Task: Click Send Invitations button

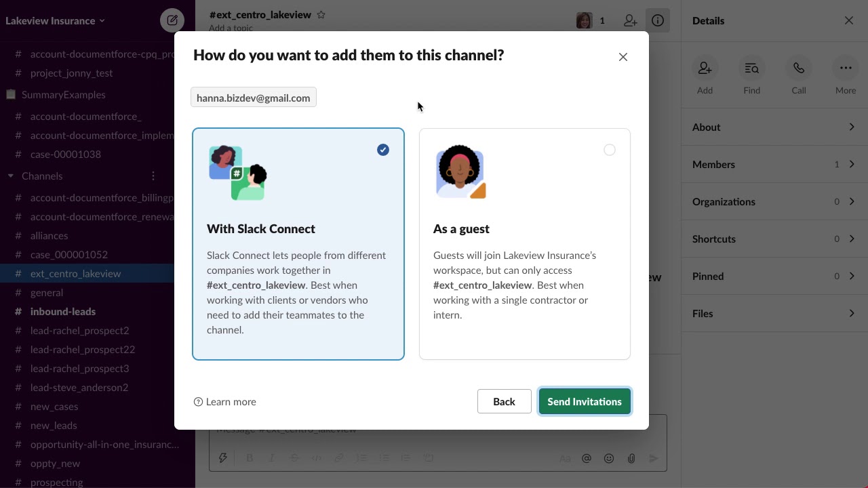Action: 585,401
